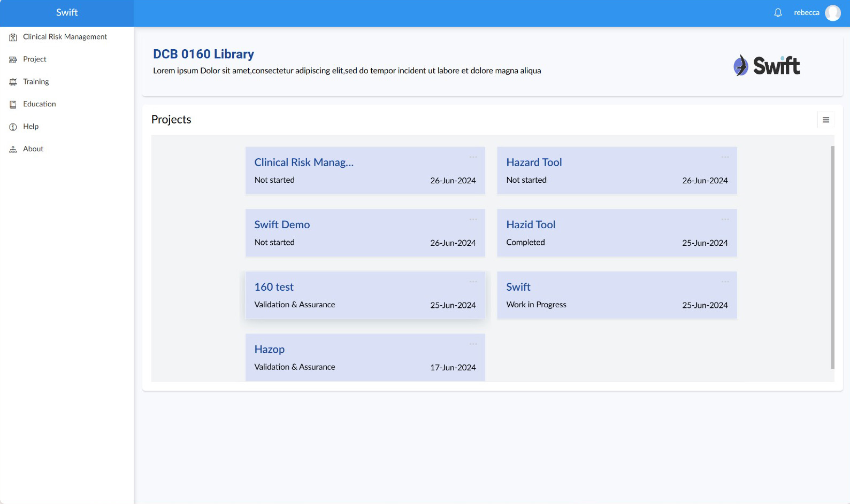Open the options ellipsis on Hazard Tool card
Viewport: 850px width, 504px height.
[x=725, y=157]
